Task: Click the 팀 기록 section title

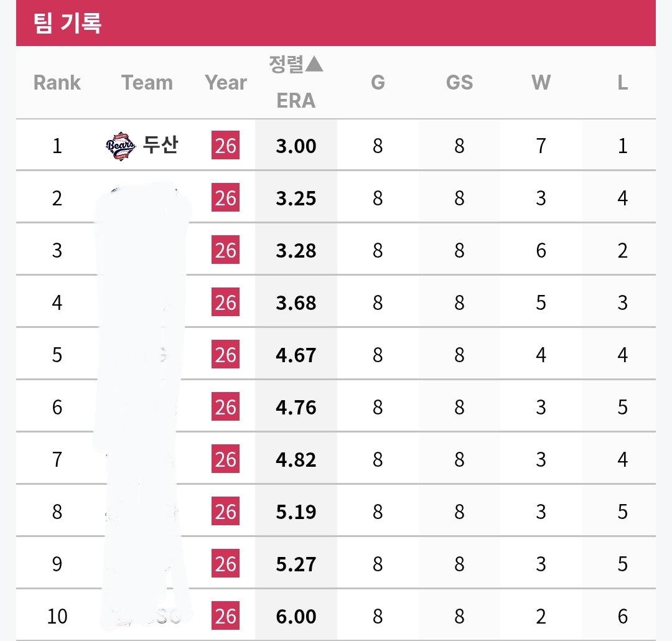Action: (67, 23)
